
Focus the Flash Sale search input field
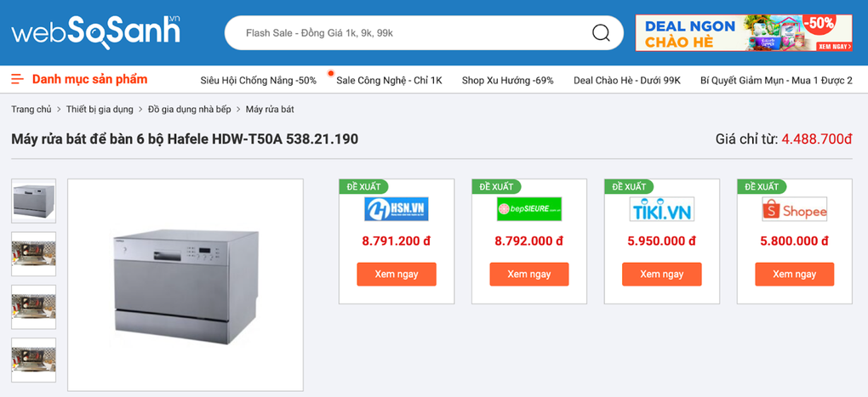coord(408,33)
